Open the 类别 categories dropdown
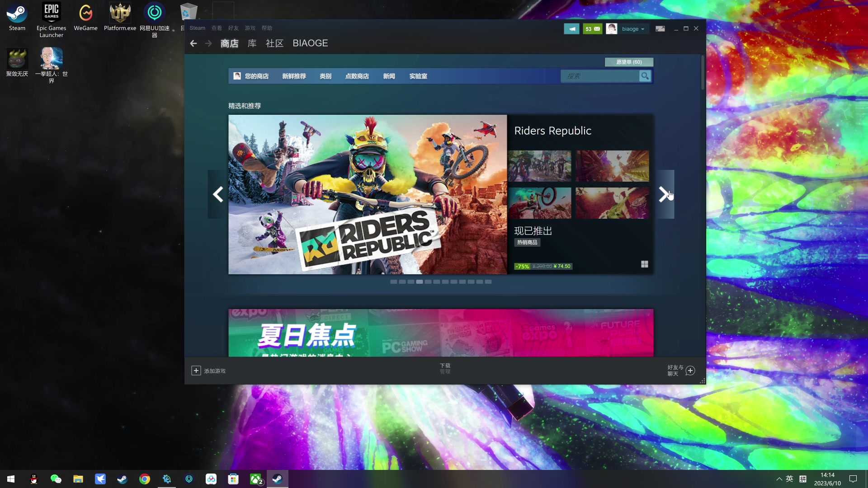 point(325,76)
